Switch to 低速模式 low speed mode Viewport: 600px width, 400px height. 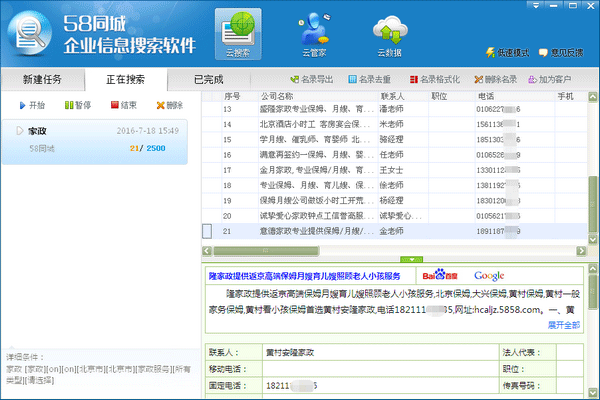[507, 53]
